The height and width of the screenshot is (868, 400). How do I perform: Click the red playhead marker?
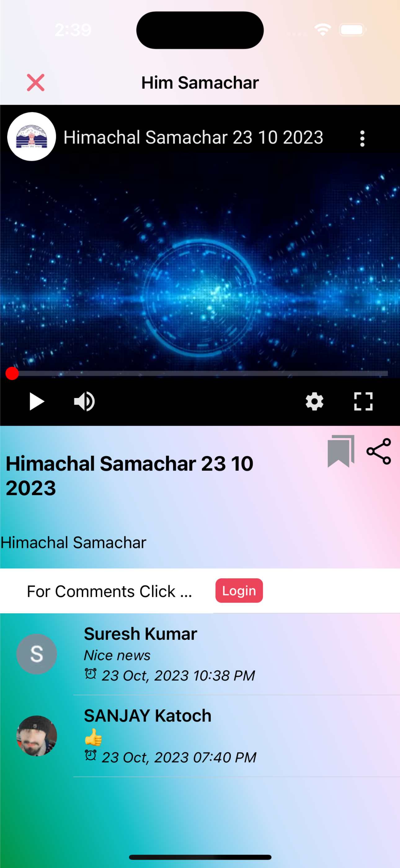point(12,373)
